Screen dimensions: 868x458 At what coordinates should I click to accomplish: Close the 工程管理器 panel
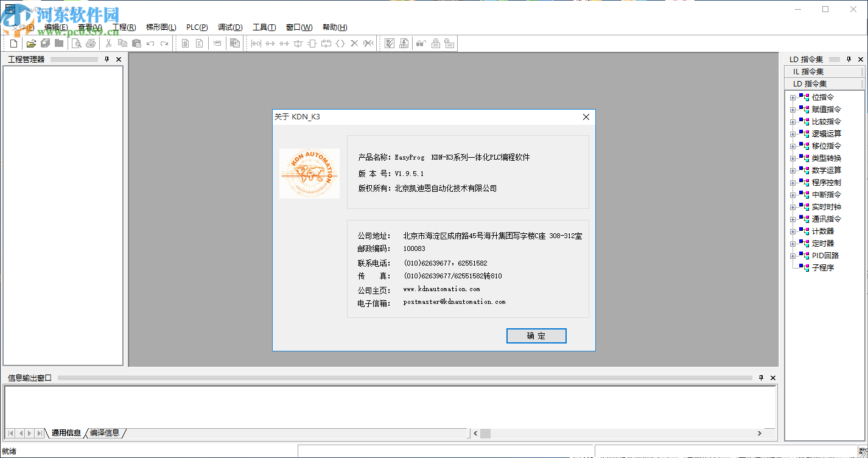tap(119, 59)
